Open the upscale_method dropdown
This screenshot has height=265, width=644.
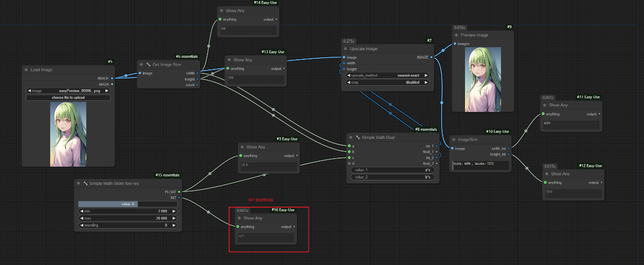click(388, 75)
